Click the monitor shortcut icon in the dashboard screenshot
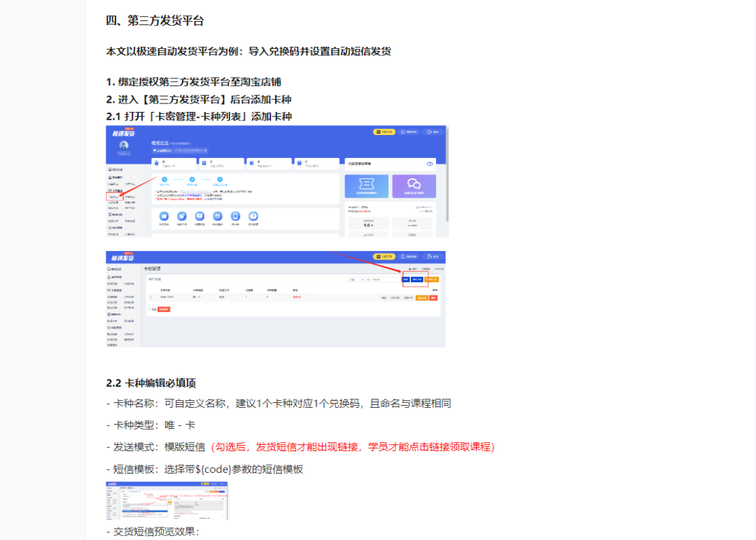The width and height of the screenshot is (756, 540). tap(199, 216)
